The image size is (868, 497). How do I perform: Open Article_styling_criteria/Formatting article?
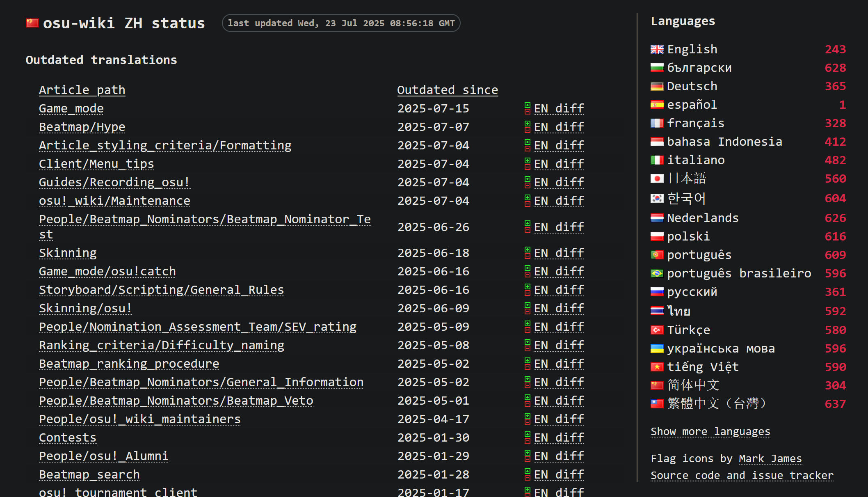click(x=165, y=145)
